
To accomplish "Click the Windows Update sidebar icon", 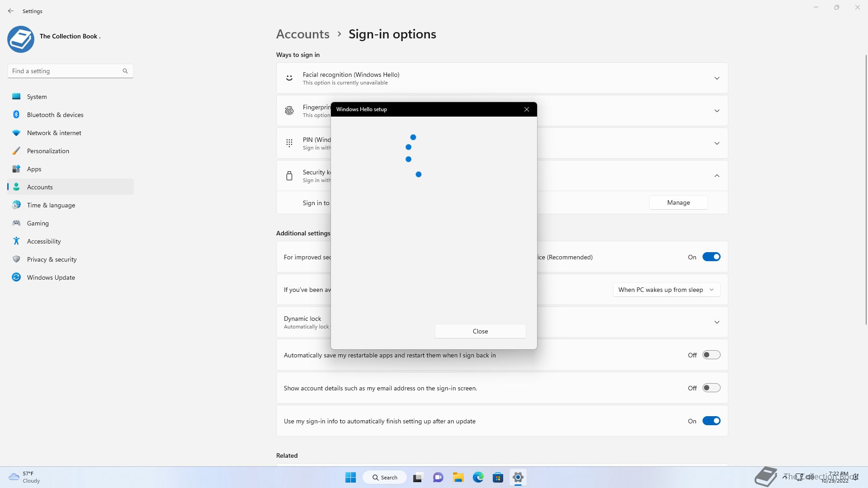I will pyautogui.click(x=16, y=277).
